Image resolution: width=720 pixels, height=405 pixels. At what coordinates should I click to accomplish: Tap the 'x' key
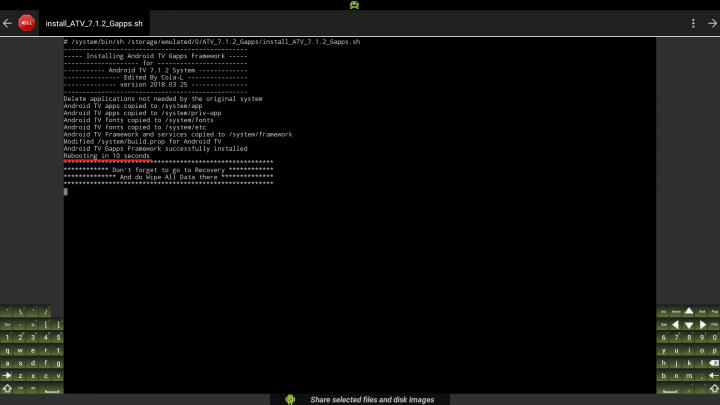(x=33, y=376)
